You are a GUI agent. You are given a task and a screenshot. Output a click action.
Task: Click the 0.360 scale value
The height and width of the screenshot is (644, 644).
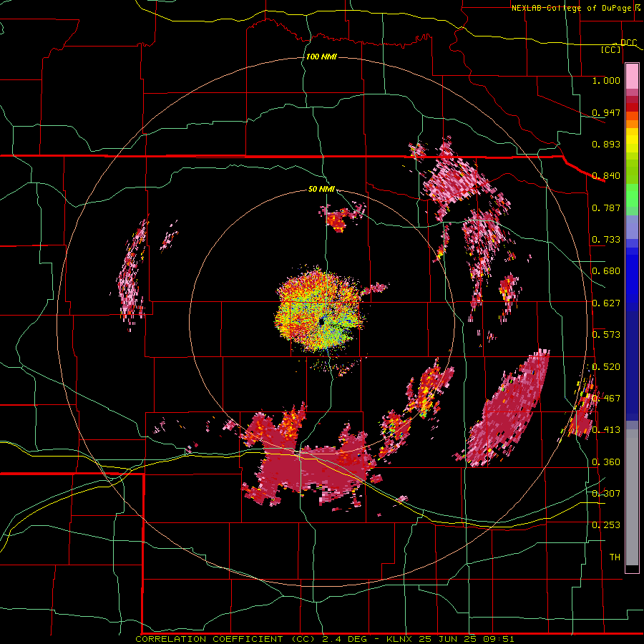606,462
